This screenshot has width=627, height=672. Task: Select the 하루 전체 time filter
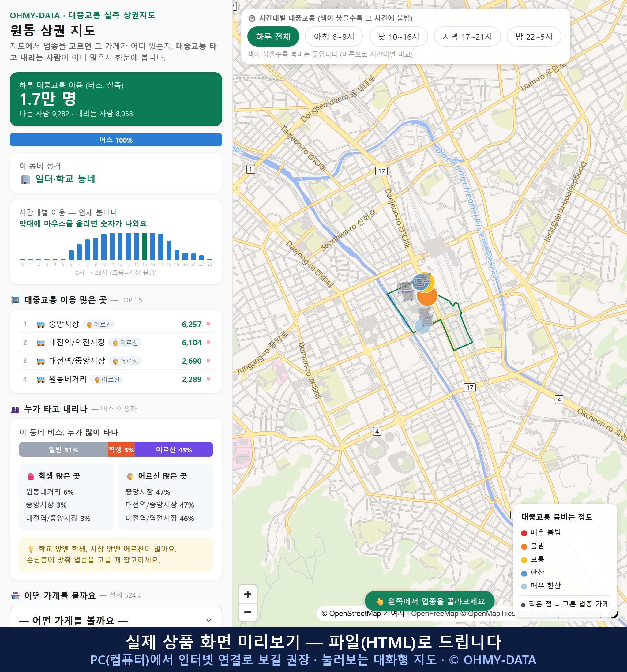273,36
